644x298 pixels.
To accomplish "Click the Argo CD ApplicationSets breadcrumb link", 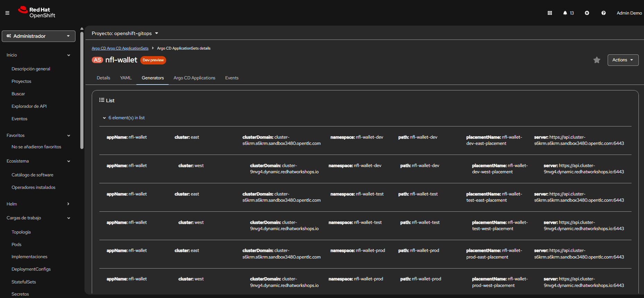I will [120, 48].
